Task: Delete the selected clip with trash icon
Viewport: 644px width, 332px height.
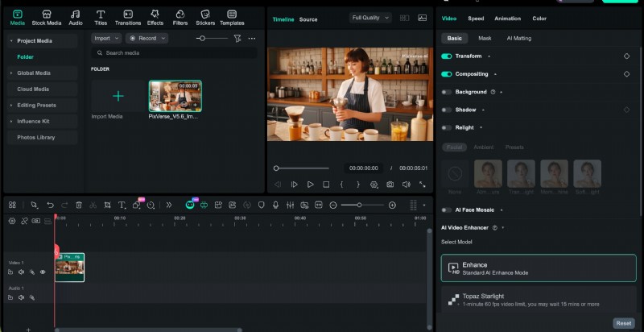Action: (x=79, y=205)
